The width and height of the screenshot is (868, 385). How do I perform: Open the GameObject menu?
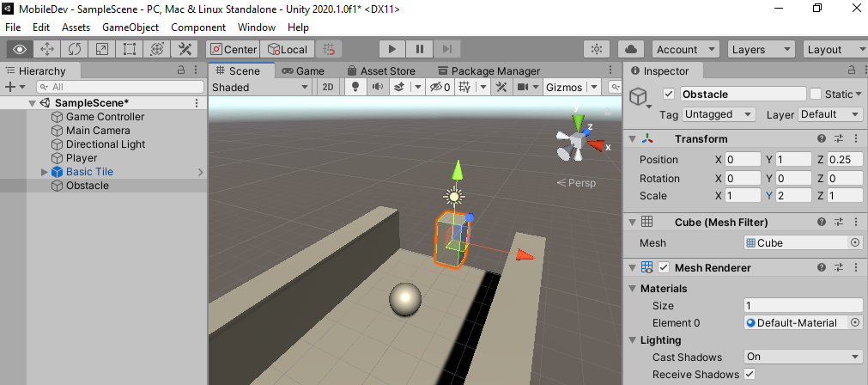click(131, 27)
